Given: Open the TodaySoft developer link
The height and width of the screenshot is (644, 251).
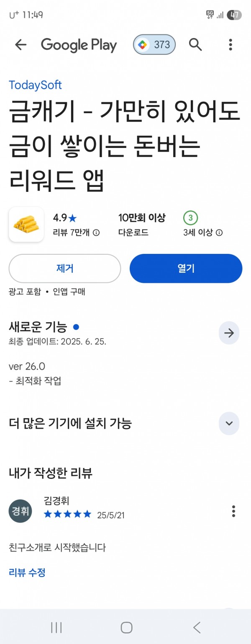Looking at the screenshot, I should [x=36, y=85].
